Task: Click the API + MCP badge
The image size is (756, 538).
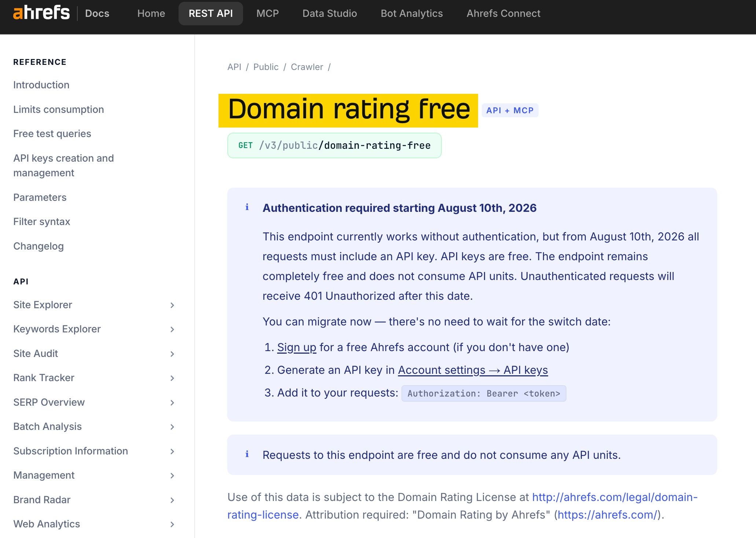Action: (510, 110)
